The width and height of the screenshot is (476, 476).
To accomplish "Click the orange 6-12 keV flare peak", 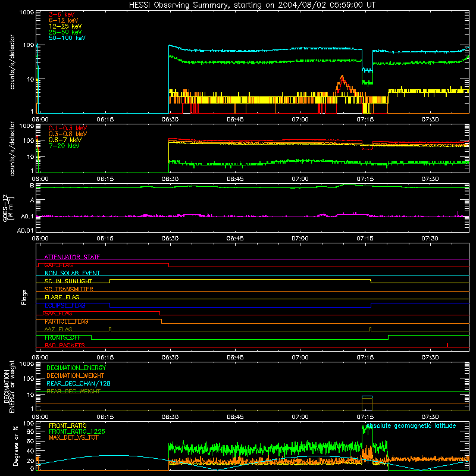I will coord(343,76).
